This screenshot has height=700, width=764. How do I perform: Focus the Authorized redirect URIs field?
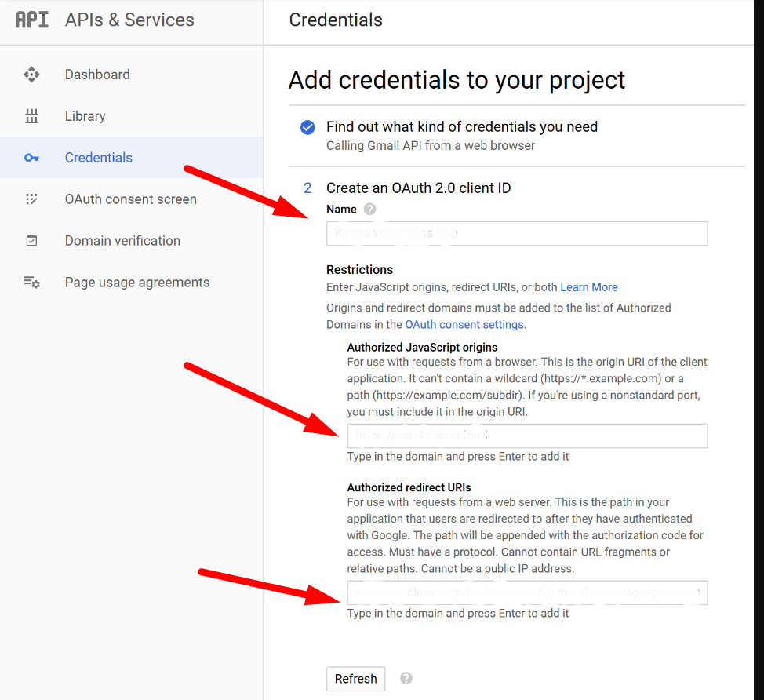(527, 592)
